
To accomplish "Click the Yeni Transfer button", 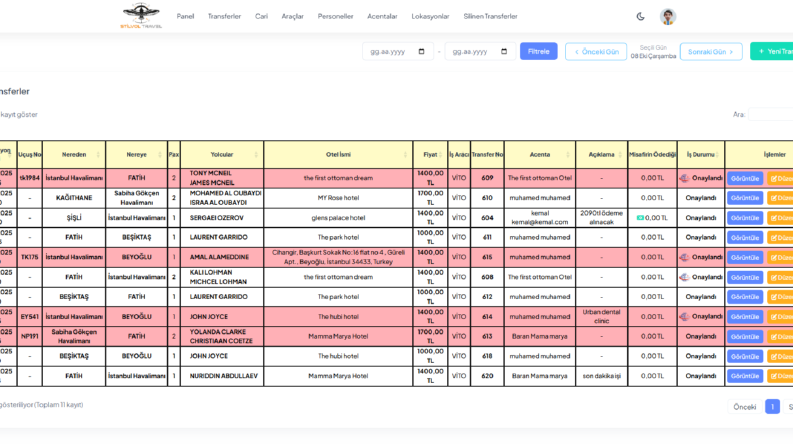I will (772, 51).
